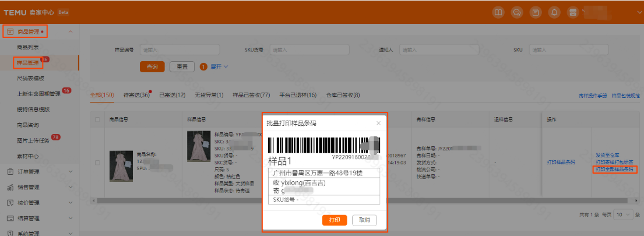
Task: Click the 系统管理 sidebar icon
Action: (10, 234)
